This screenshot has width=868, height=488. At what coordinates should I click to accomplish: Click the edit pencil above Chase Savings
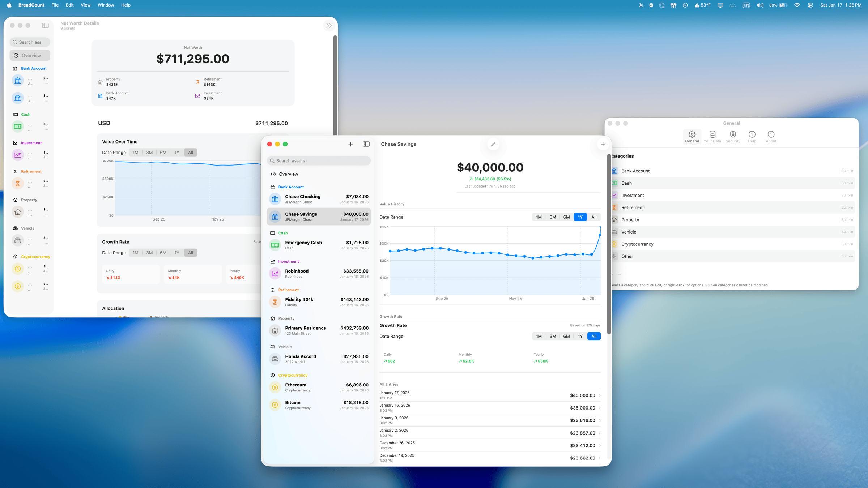coord(493,144)
